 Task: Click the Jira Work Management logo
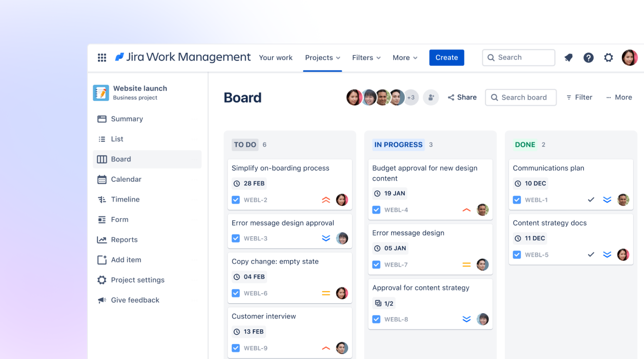tap(182, 57)
